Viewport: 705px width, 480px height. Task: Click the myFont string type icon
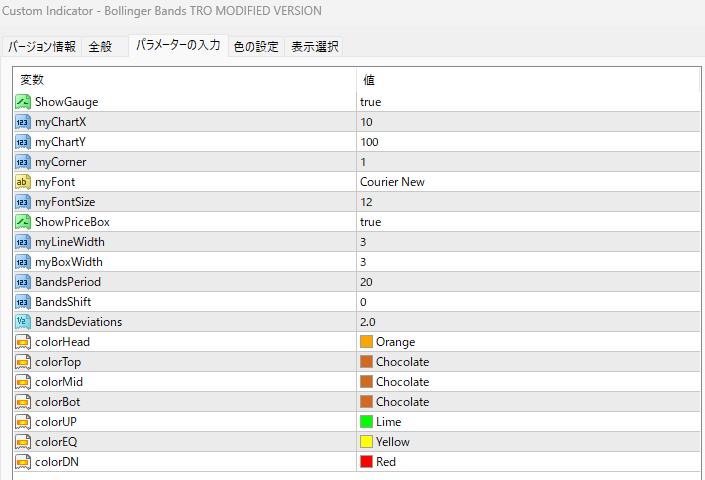[22, 182]
